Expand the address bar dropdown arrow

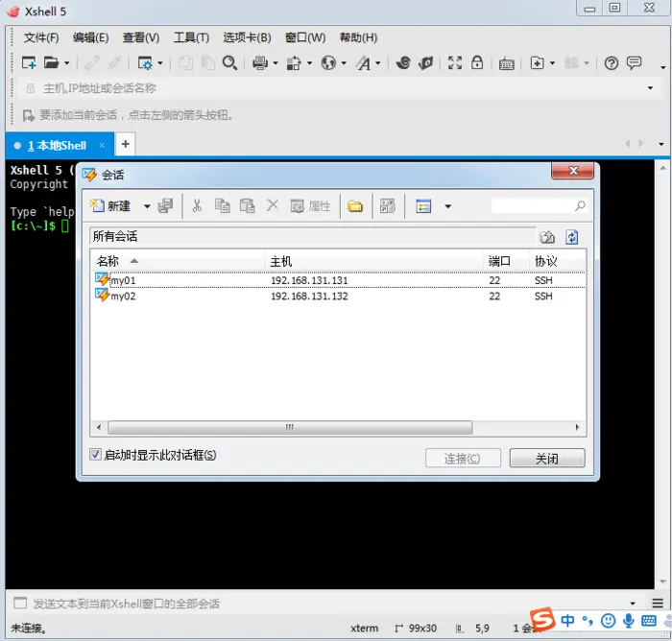click(x=650, y=88)
